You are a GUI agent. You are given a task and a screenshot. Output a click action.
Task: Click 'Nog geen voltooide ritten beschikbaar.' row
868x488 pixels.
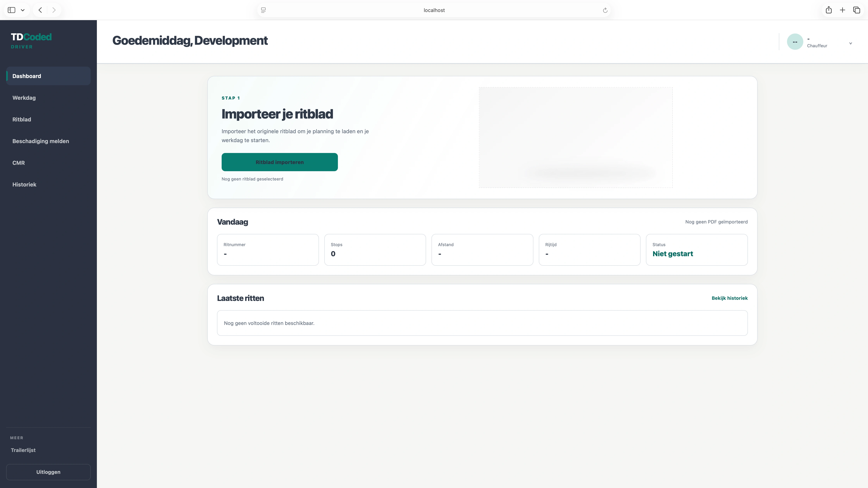482,323
